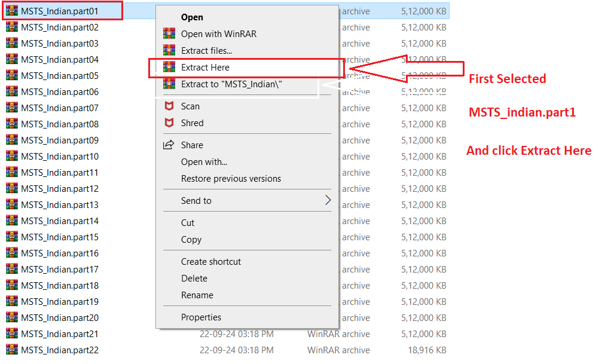
Task: Choose Create shortcut menu entry
Action: [211, 262]
